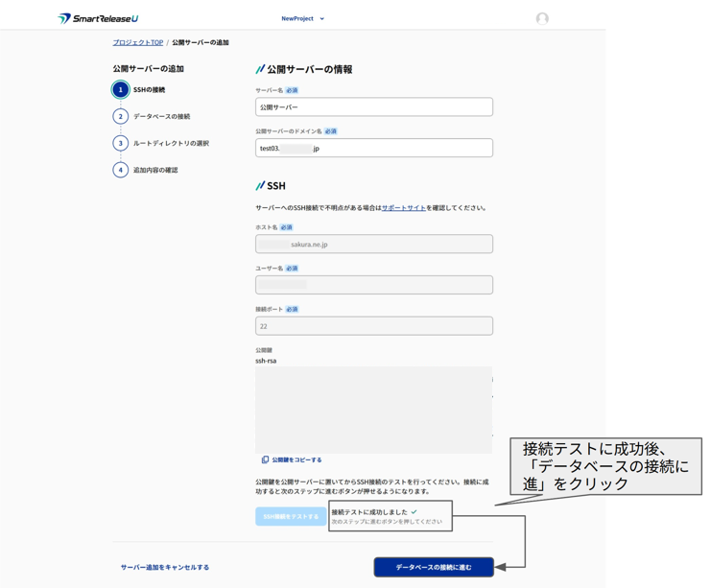The height and width of the screenshot is (588, 710).
Task: Expand the NewProject dropdown
Action: (302, 18)
